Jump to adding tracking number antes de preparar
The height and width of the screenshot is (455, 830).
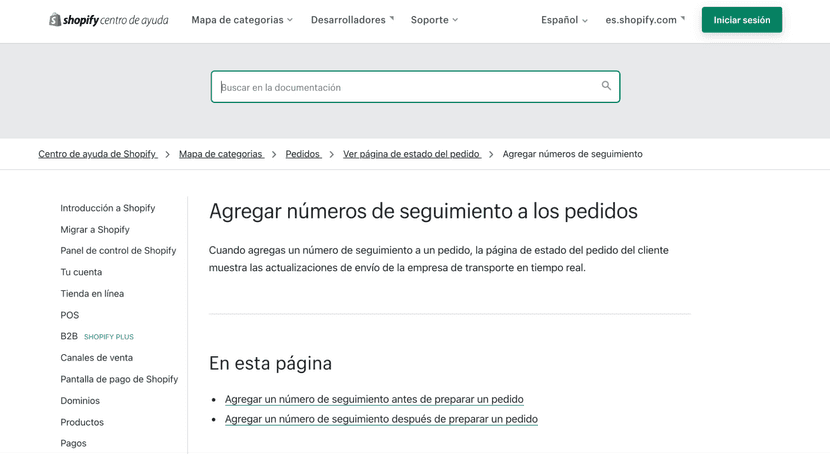374,399
